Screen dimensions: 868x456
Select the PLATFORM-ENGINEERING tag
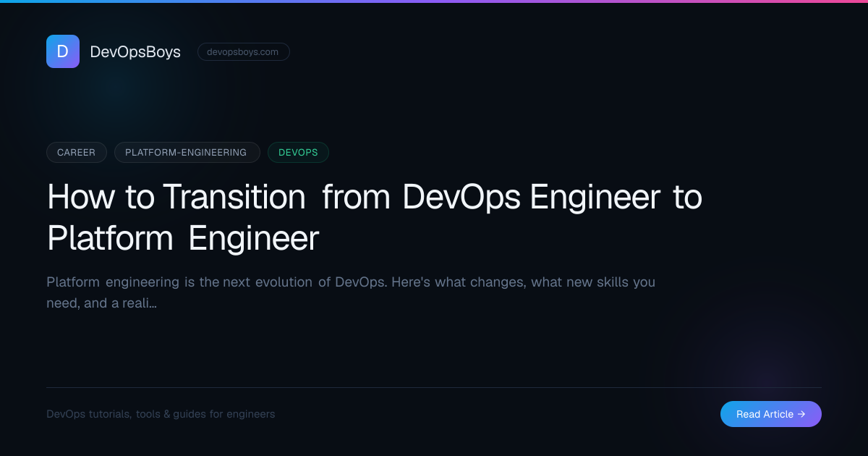click(x=187, y=153)
